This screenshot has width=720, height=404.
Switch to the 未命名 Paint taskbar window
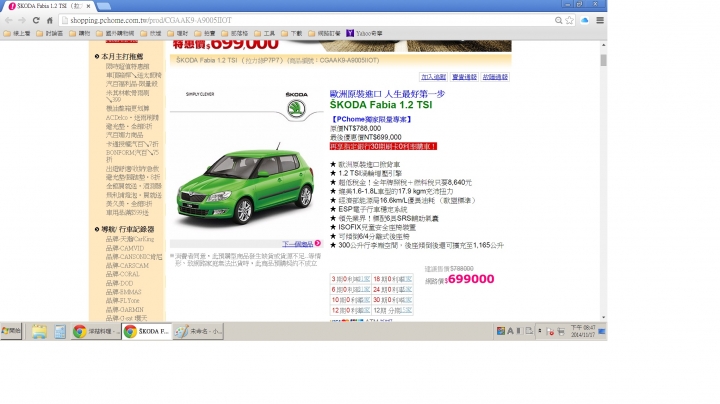click(x=198, y=331)
